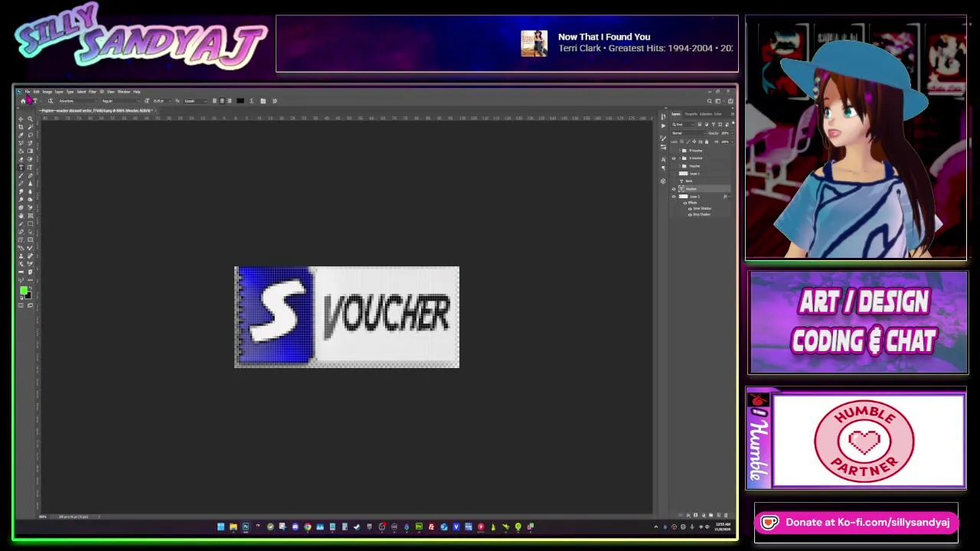Open the collapsed Character panel icon
Image resolution: width=980 pixels, height=551 pixels.
point(664,159)
